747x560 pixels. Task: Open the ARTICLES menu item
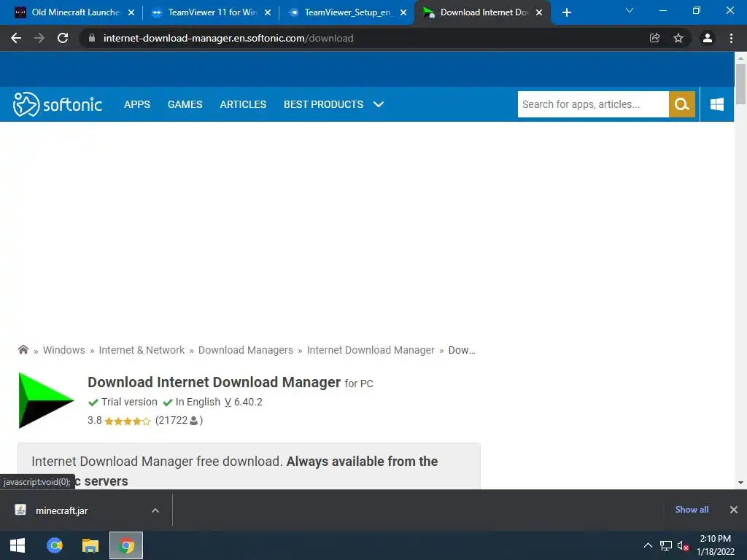[243, 104]
